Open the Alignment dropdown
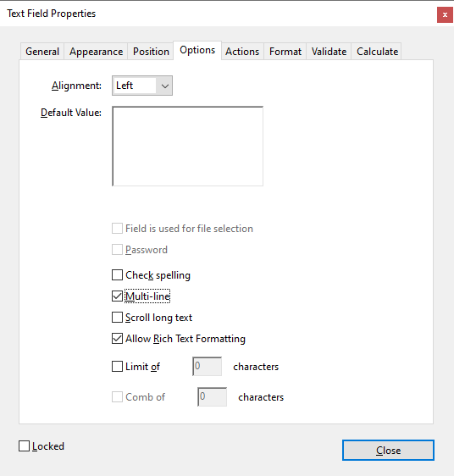The height and width of the screenshot is (476, 454). (x=142, y=86)
